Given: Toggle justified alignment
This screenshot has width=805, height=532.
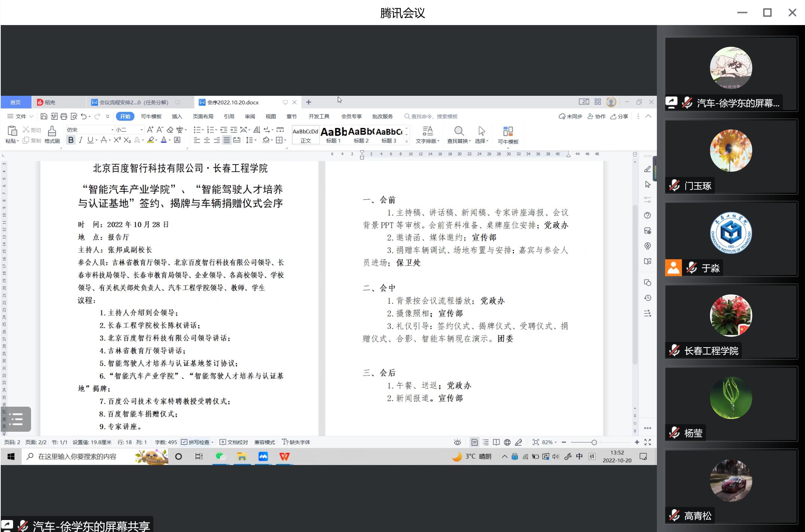Looking at the screenshot, I should (x=227, y=140).
